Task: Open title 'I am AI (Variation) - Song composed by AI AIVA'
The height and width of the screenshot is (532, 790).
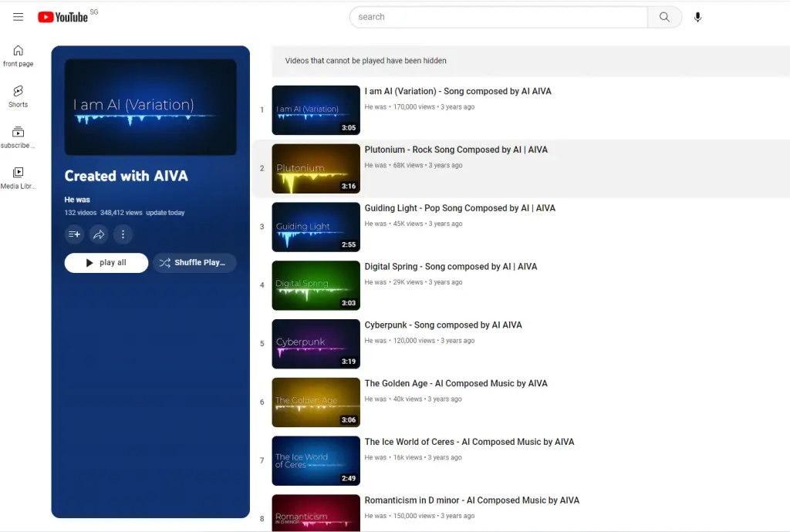Action: 458,91
